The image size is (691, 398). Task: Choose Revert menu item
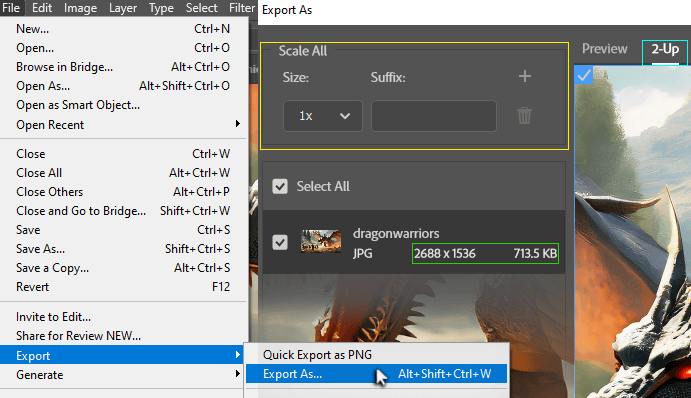tap(123, 286)
